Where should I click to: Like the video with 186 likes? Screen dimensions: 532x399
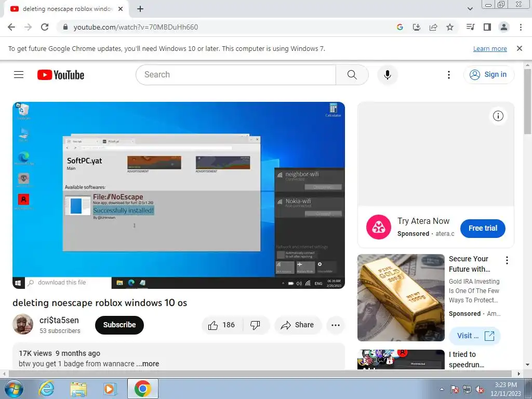[x=222, y=325]
